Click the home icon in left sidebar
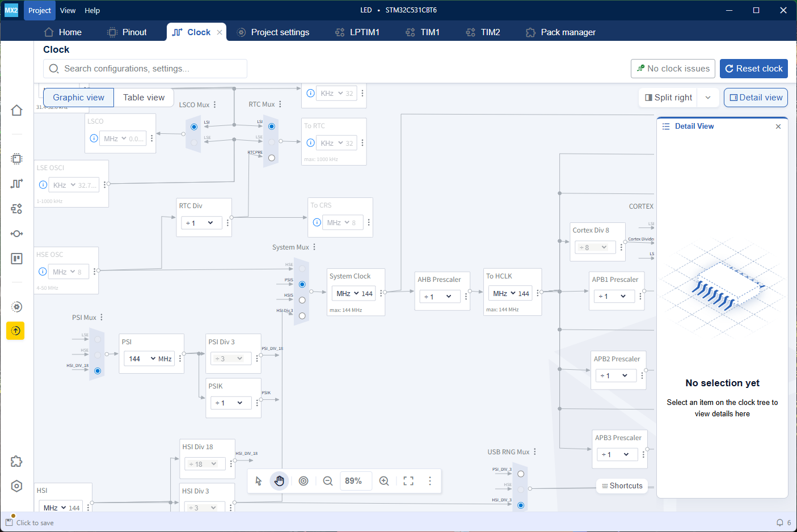The height and width of the screenshot is (532, 797). [16, 110]
